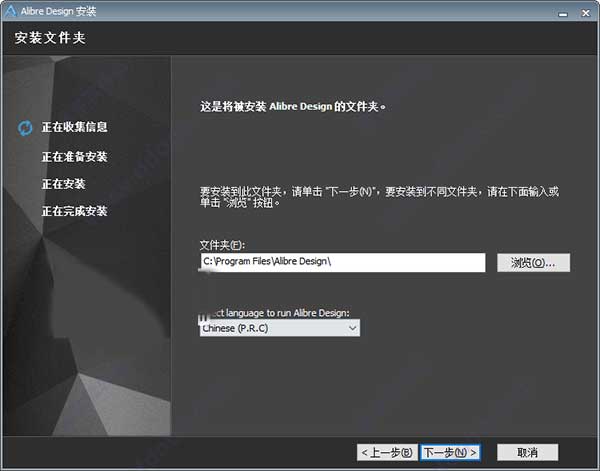Screen dimensions: 600x471
Task: Open the language dropdown showing Chinese (P.R.C)
Action: coord(280,328)
